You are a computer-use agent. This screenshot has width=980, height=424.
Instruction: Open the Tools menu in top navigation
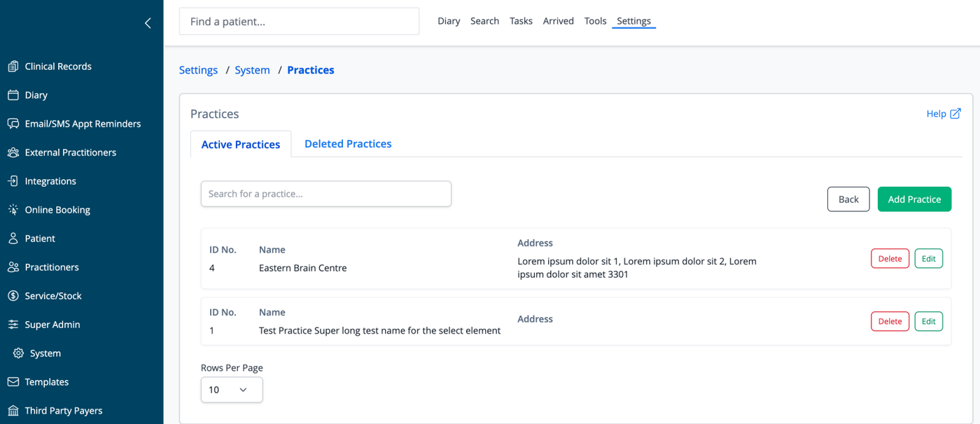click(595, 21)
